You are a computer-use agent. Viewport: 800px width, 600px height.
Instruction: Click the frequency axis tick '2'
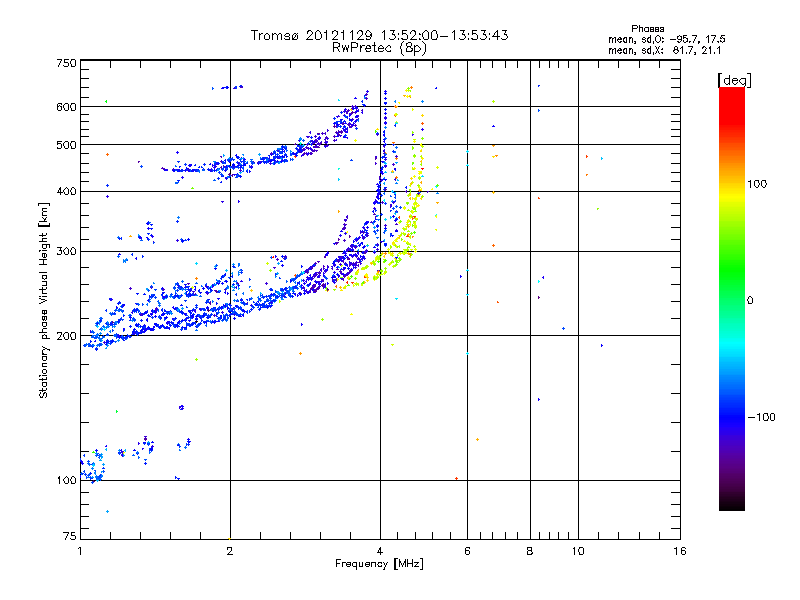pos(230,551)
